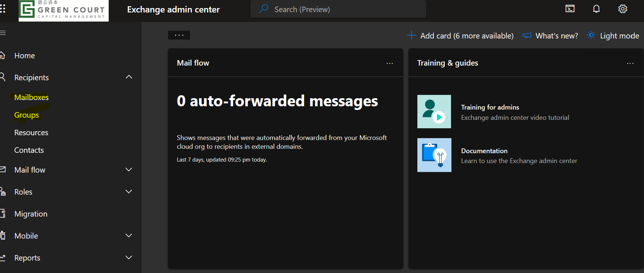
Task: Click the Mobile device icon in sidebar
Action: pos(3,235)
